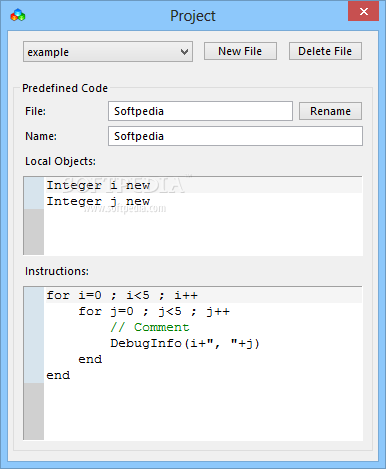
Task: Click the Delete File button
Action: (325, 51)
